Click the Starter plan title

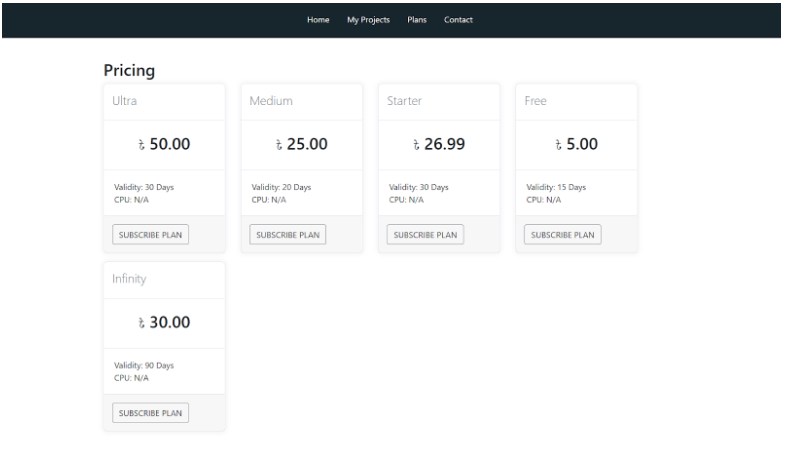pyautogui.click(x=404, y=101)
